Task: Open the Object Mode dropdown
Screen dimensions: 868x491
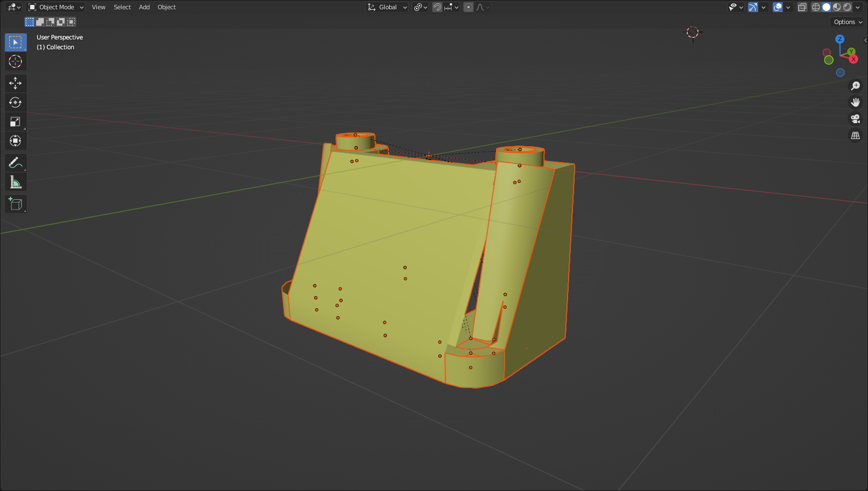Action: pyautogui.click(x=56, y=7)
